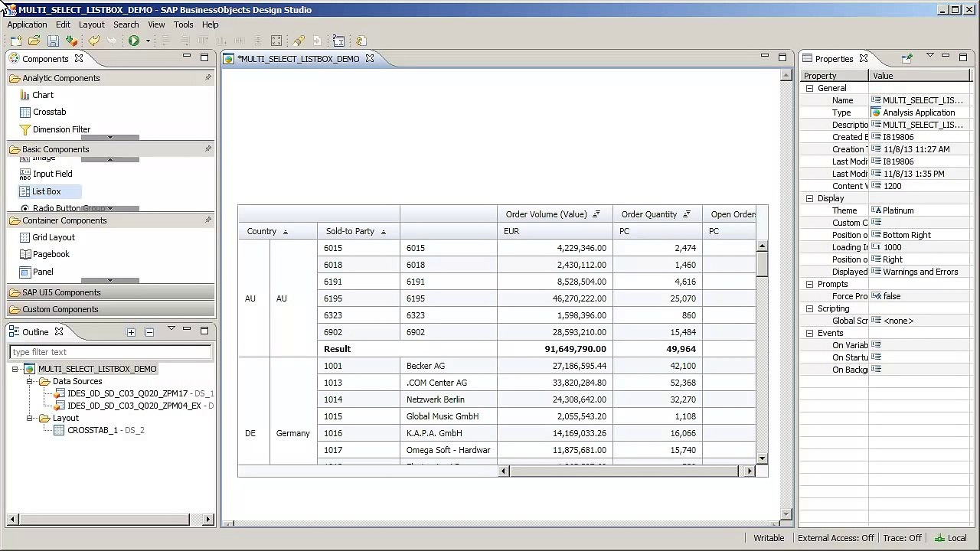Open the Outline view menu triangle
The height and width of the screenshot is (551, 980).
click(171, 330)
